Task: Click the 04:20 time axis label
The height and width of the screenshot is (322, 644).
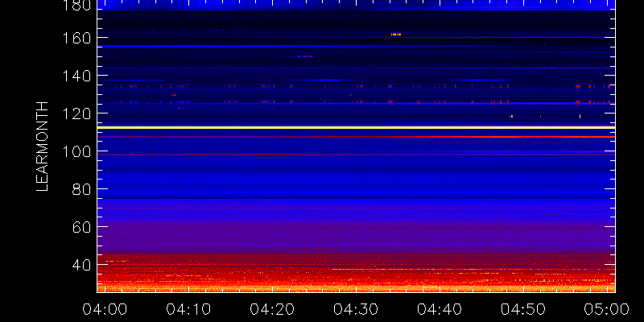Action: coord(272,309)
